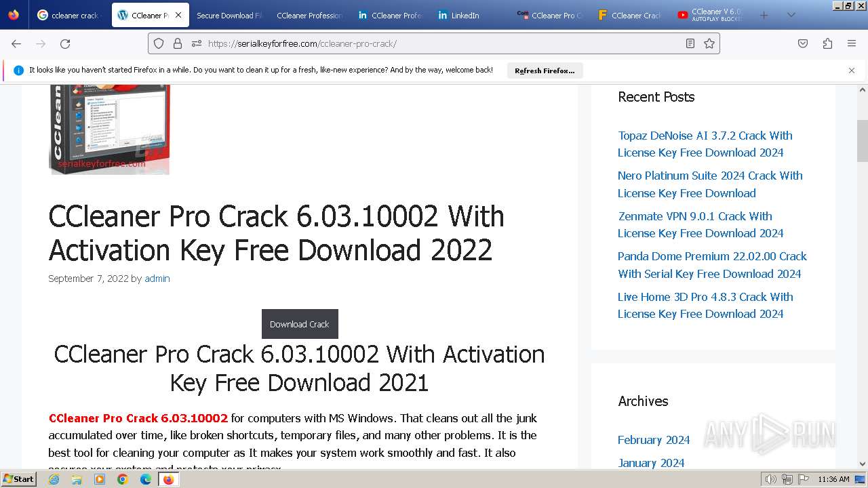Click the Download Crack button
Viewport: 868px width, 488px height.
coord(300,324)
